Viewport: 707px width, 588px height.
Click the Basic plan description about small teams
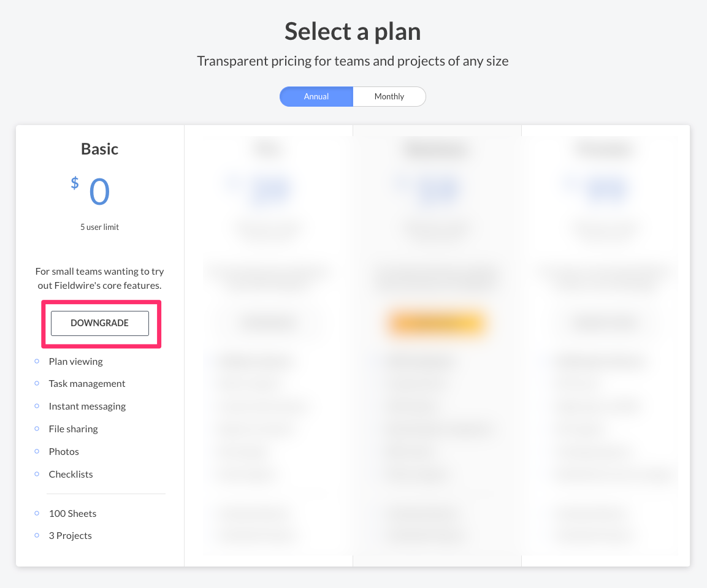99,278
